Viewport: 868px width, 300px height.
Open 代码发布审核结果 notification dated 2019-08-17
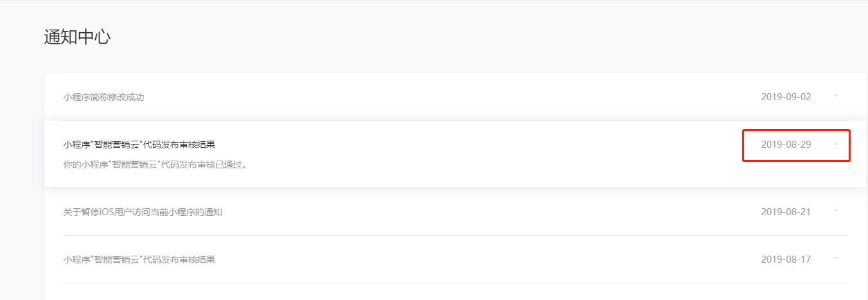click(x=139, y=260)
